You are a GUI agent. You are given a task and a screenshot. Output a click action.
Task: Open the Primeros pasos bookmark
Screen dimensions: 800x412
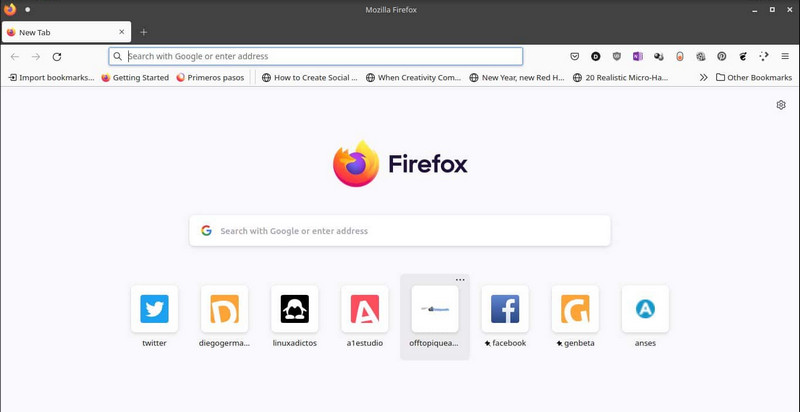click(210, 78)
